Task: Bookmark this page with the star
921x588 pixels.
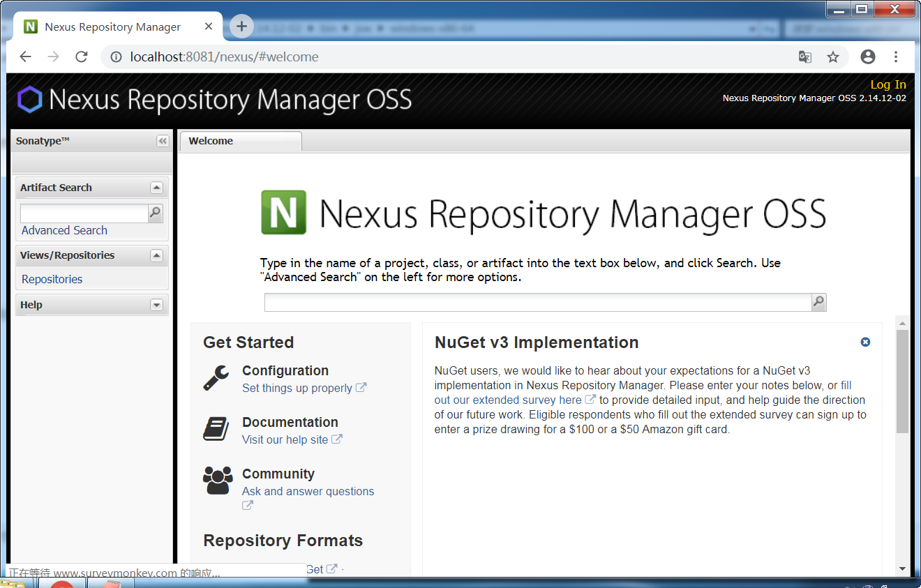Action: point(833,57)
